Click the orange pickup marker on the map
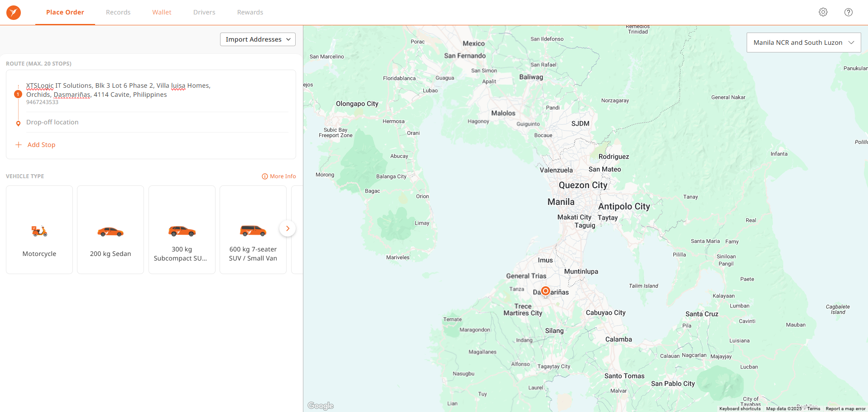Screen dimensions: 868x412 (546, 291)
